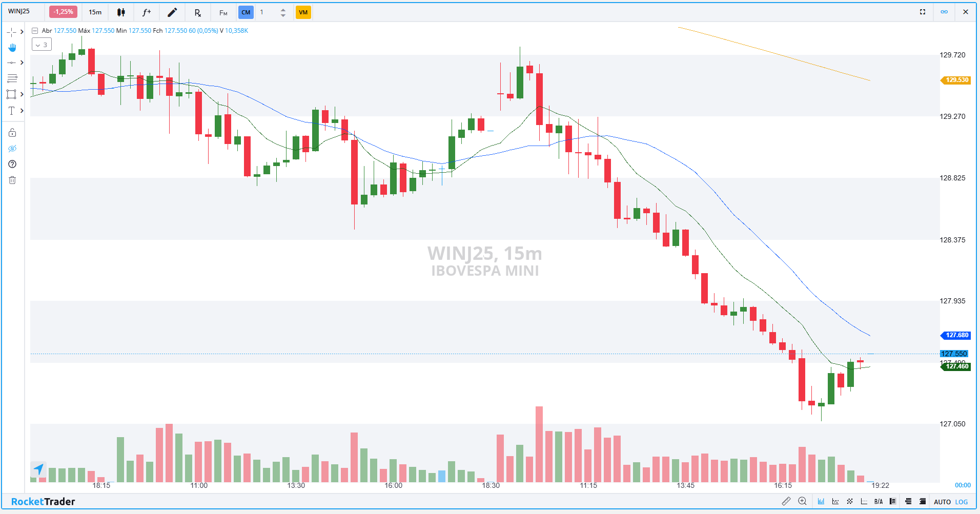Expand the line drawing tool options
The width and height of the screenshot is (980, 514).
coord(22,63)
